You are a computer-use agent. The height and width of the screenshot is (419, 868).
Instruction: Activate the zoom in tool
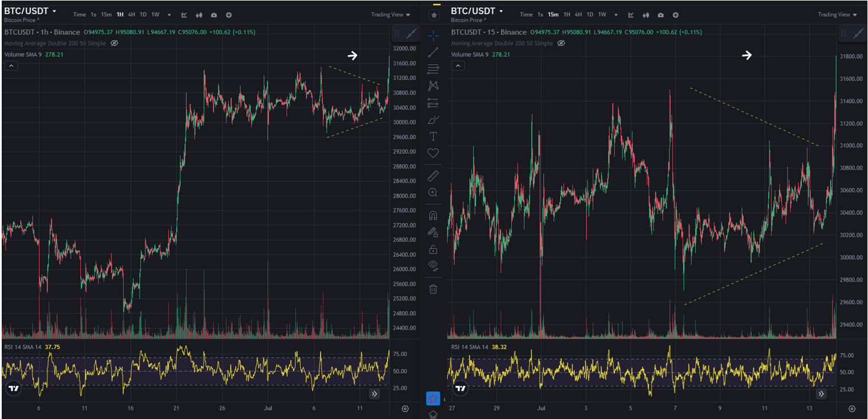point(433,193)
